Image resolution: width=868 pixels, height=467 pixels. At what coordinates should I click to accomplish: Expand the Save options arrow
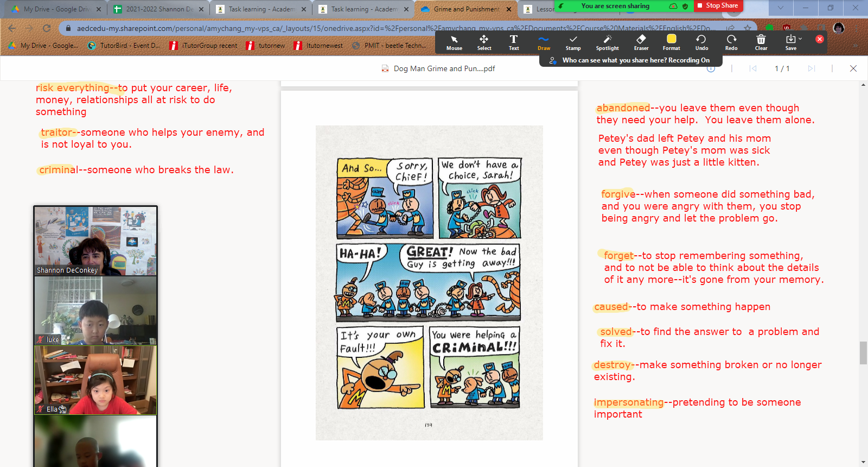pyautogui.click(x=800, y=39)
